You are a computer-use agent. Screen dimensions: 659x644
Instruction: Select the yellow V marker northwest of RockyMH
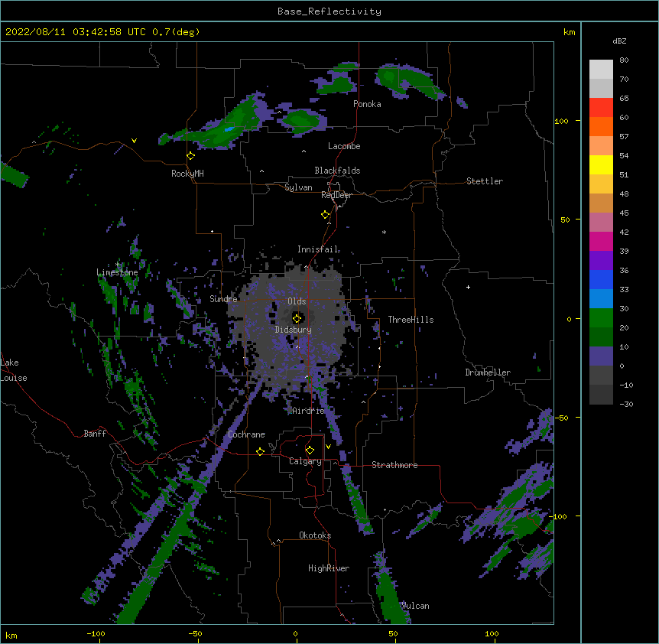[x=134, y=141]
